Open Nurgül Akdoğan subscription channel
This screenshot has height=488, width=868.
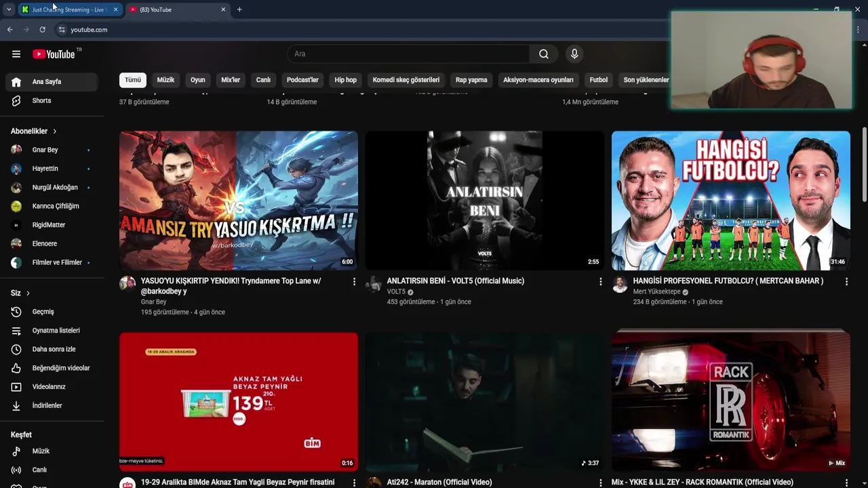[x=52, y=187]
